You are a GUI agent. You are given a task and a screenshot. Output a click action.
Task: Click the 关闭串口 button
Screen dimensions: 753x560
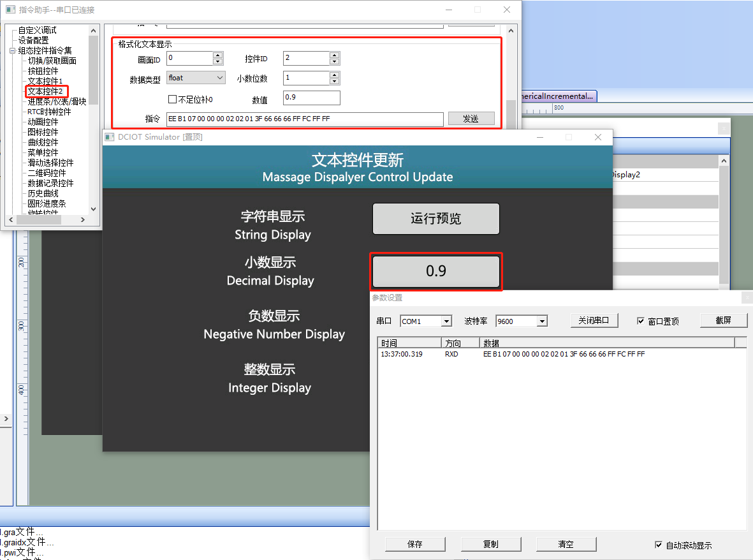point(594,320)
